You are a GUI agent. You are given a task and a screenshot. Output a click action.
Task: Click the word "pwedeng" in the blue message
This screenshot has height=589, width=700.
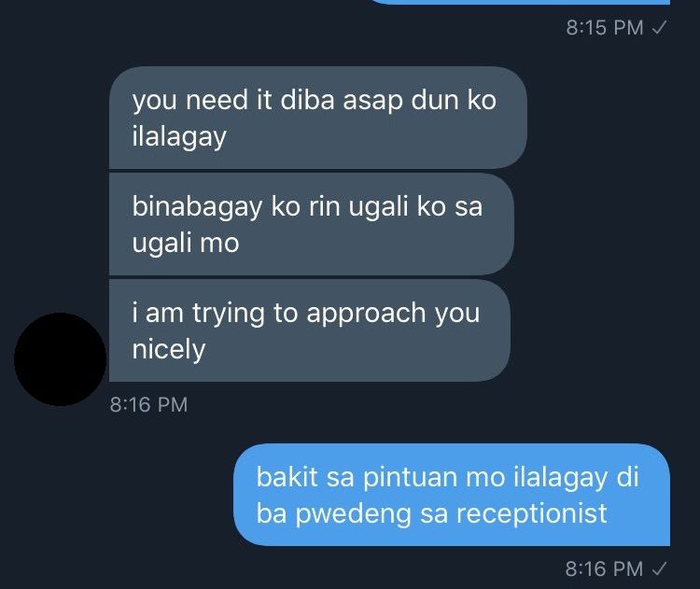(353, 514)
